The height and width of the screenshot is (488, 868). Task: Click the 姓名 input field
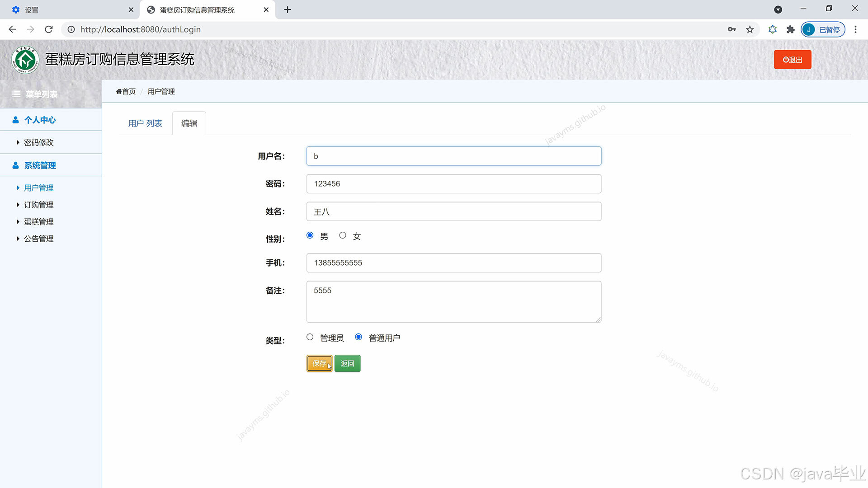(454, 211)
